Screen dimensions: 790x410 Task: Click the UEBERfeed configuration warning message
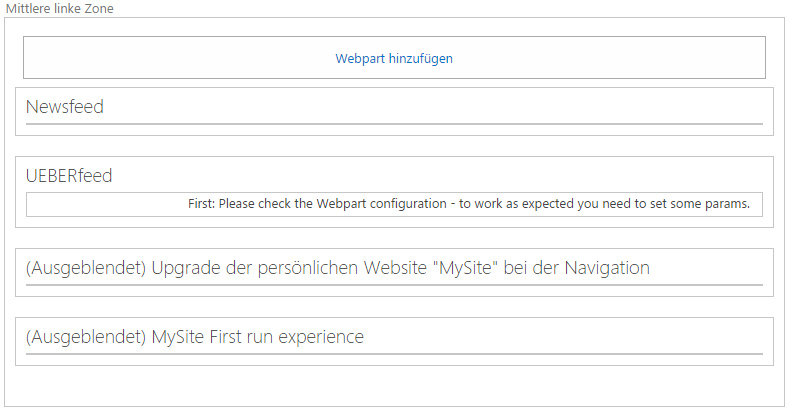468,204
